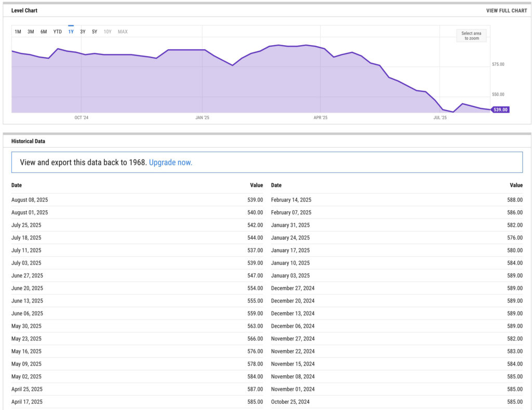Select the June 06, 2025 date
Viewport: 532px width, 410px height.
(27, 313)
